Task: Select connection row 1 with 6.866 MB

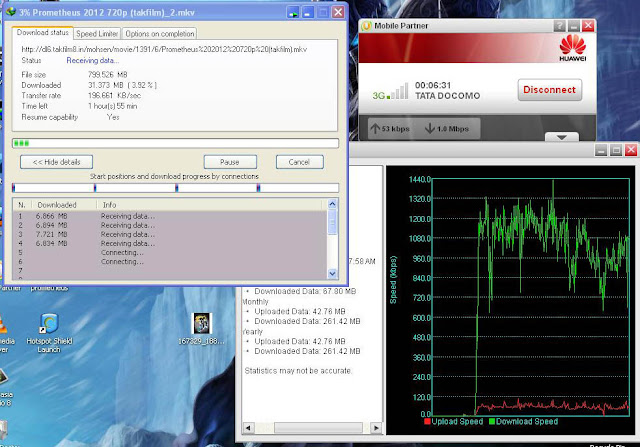Action: [170, 216]
